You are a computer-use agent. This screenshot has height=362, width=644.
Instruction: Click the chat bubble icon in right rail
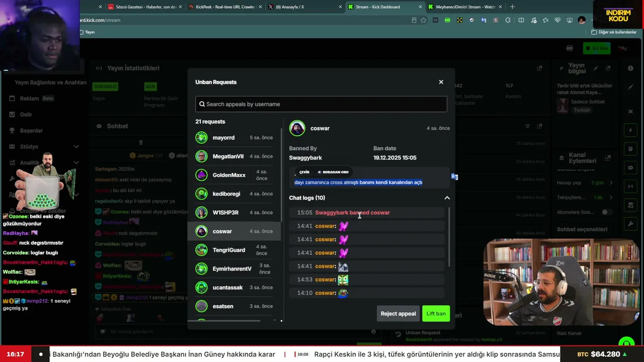pos(630,167)
